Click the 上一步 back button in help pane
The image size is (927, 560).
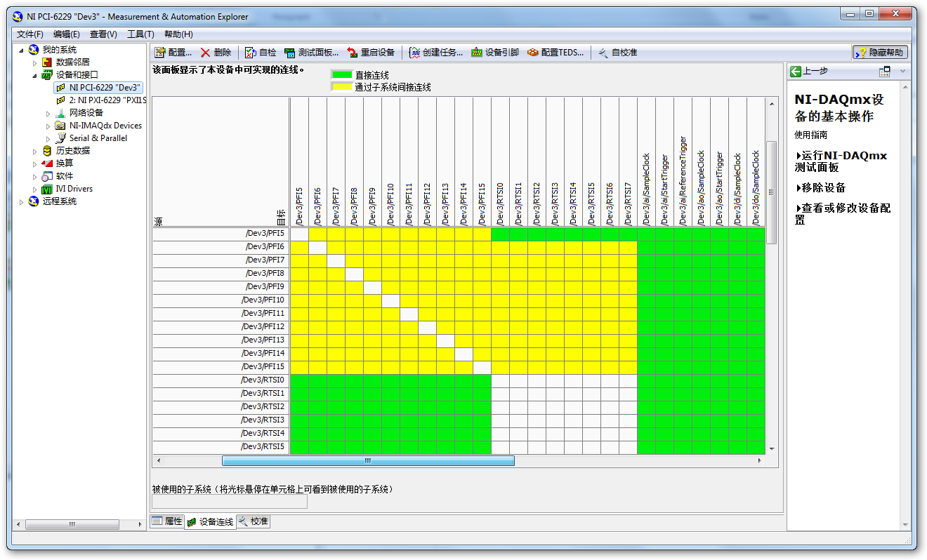[x=810, y=72]
